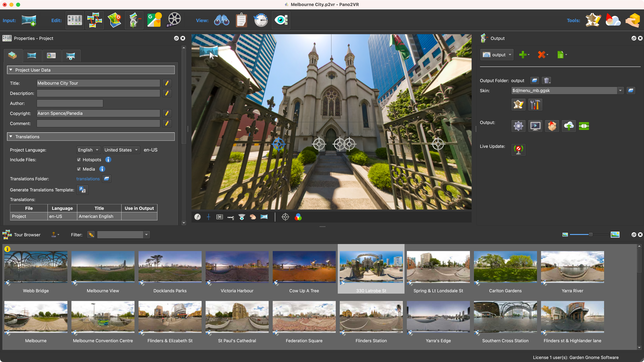Switch to the panorama properties tab

click(32, 55)
